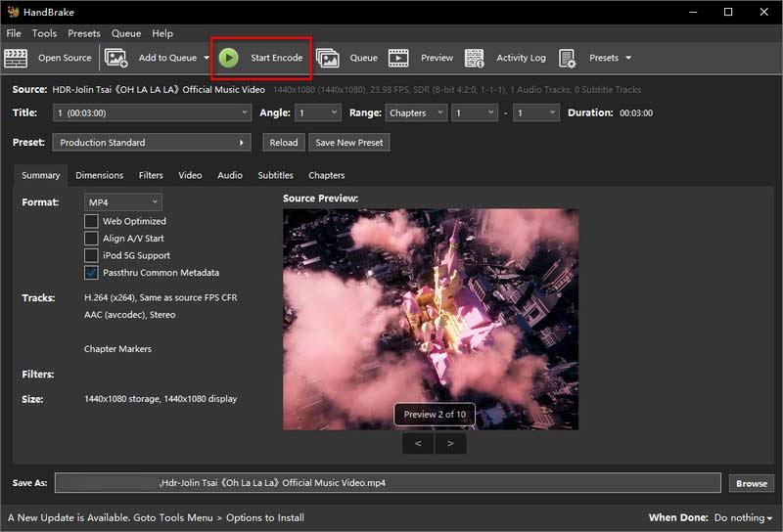Viewport: 783px width, 532px height.
Task: Minimize the HandBrake window
Action: [x=693, y=12]
